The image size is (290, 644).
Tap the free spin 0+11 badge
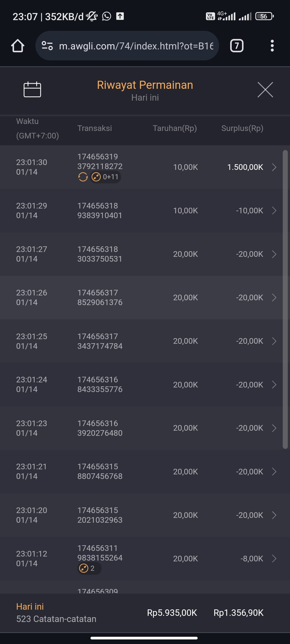click(x=106, y=177)
